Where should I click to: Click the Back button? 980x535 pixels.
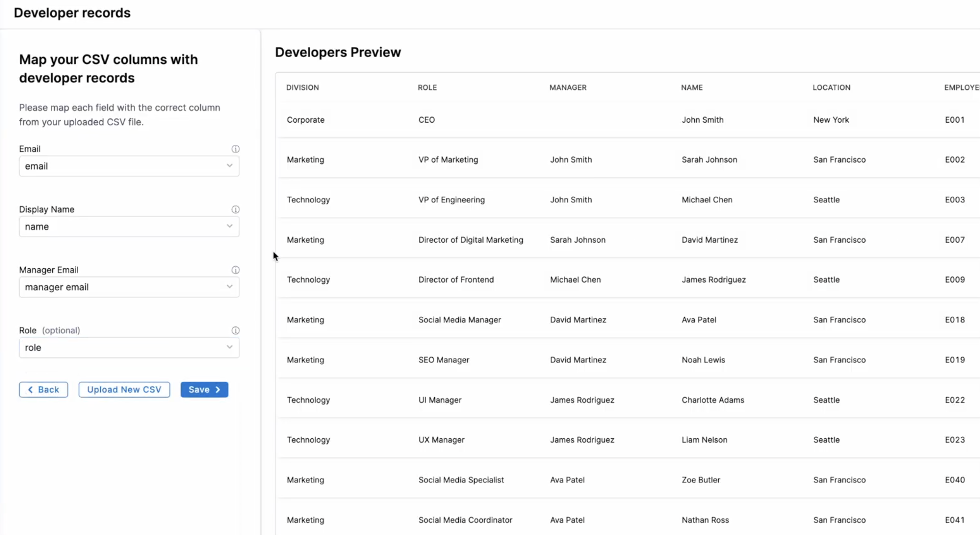coord(43,390)
